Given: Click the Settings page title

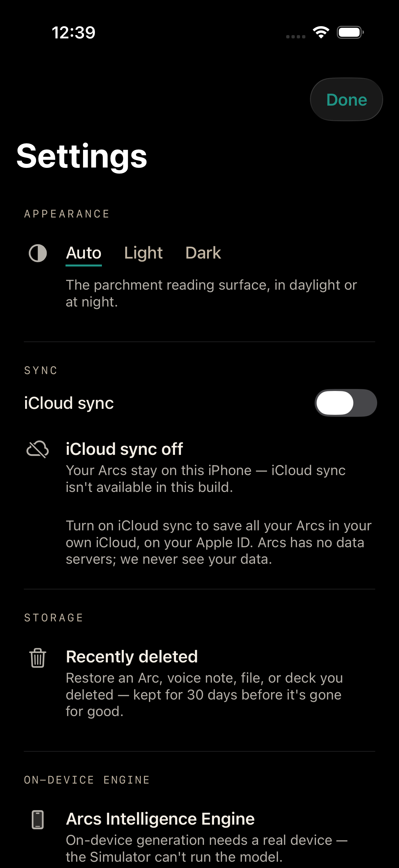Looking at the screenshot, I should [x=82, y=156].
